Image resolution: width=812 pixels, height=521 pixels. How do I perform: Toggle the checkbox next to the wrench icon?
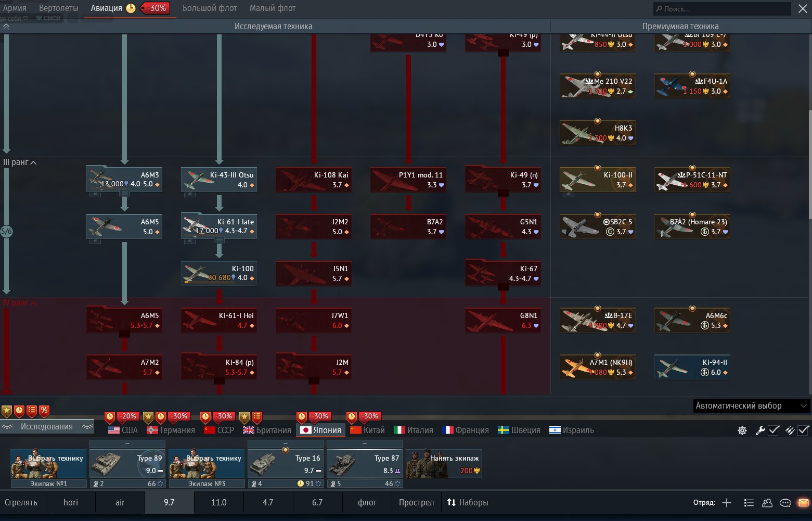[774, 430]
